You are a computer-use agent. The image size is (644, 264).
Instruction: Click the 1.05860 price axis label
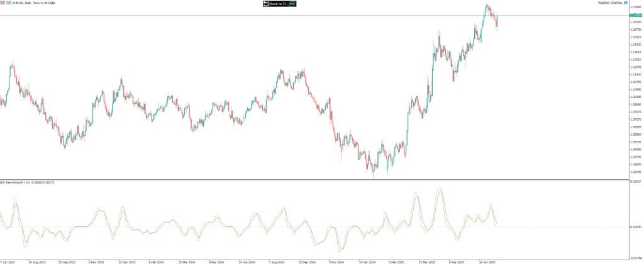pyautogui.click(x=635, y=135)
